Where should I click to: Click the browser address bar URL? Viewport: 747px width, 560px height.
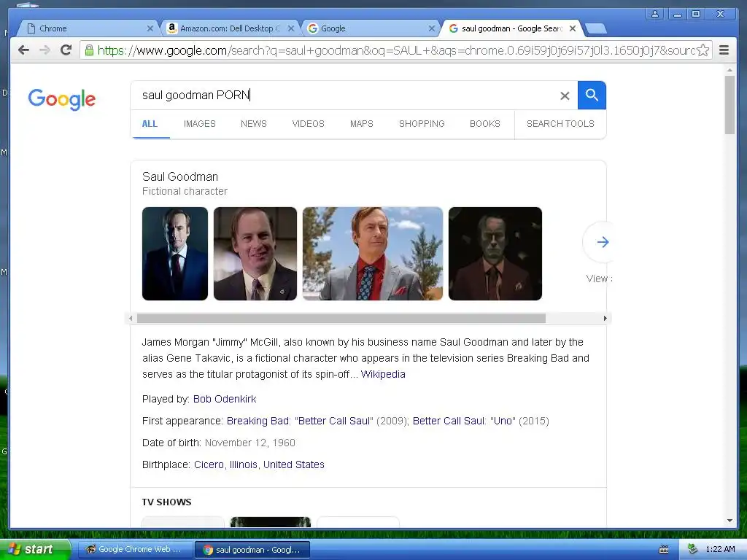tap(395, 50)
